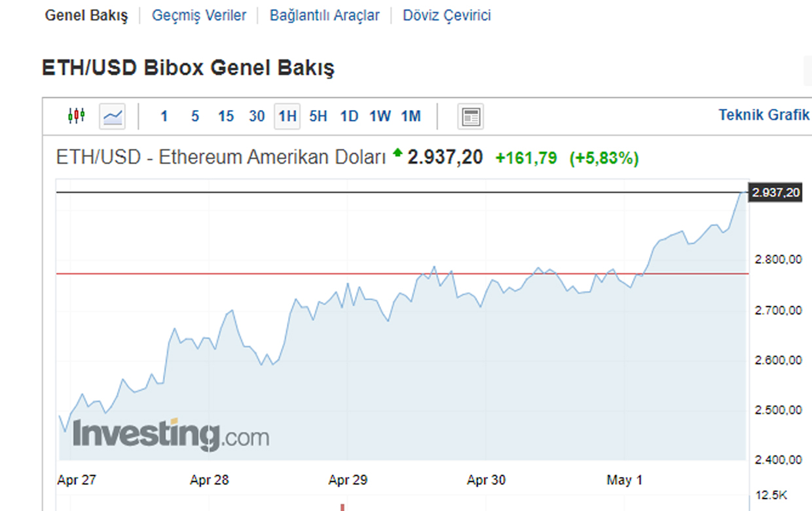Click the green up arrow price indicator

pyautogui.click(x=397, y=155)
